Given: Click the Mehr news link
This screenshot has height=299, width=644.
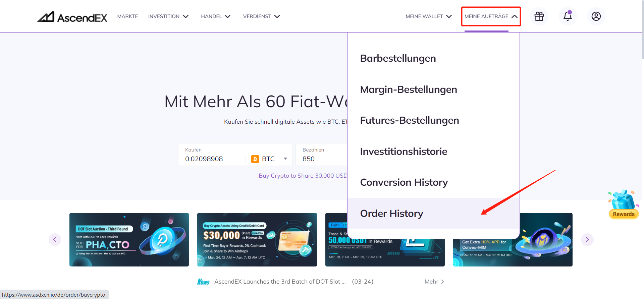Looking at the screenshot, I should click(434, 282).
